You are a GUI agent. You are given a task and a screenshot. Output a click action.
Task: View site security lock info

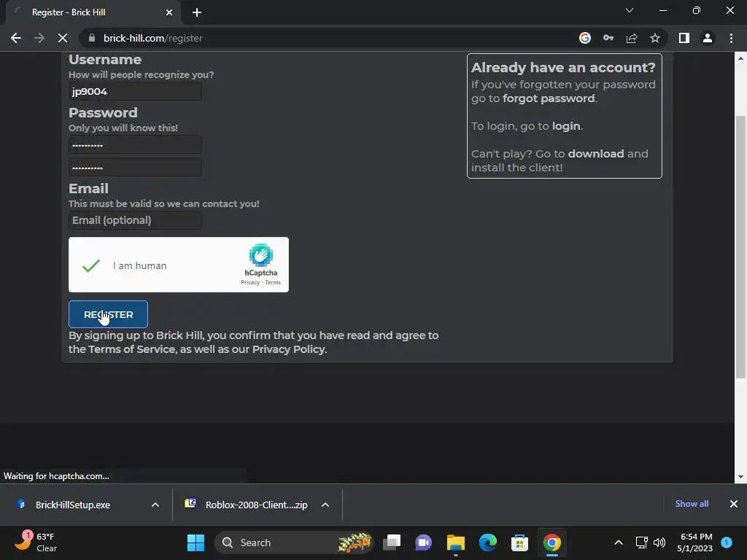[92, 38]
